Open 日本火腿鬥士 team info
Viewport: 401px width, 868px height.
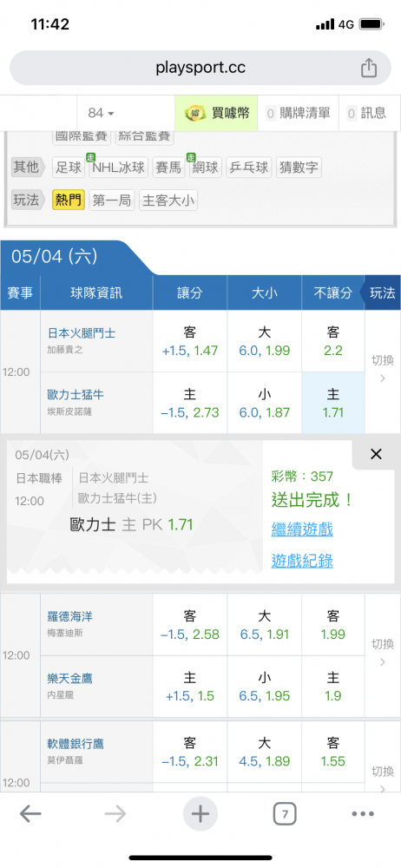point(82,333)
